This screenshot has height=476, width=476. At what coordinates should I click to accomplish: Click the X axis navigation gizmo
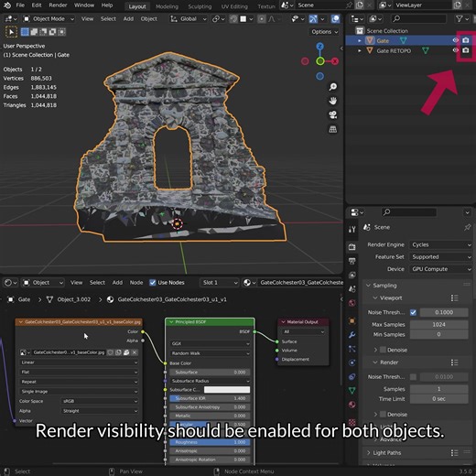(335, 61)
